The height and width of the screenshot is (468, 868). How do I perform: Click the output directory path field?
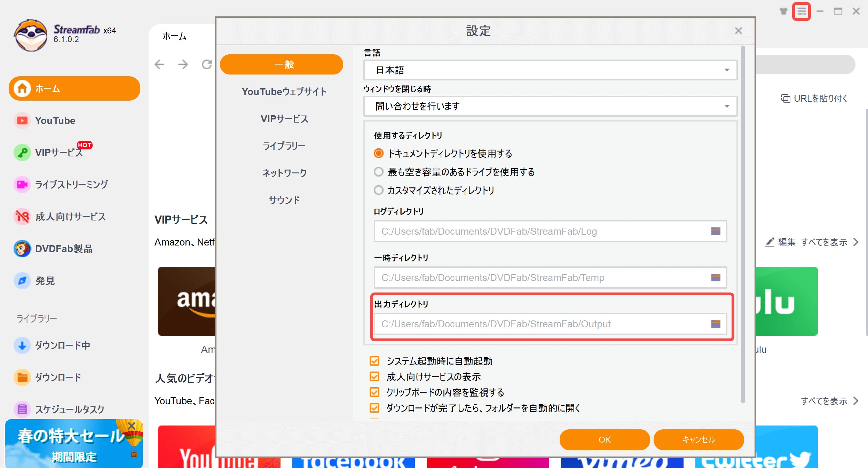(550, 324)
